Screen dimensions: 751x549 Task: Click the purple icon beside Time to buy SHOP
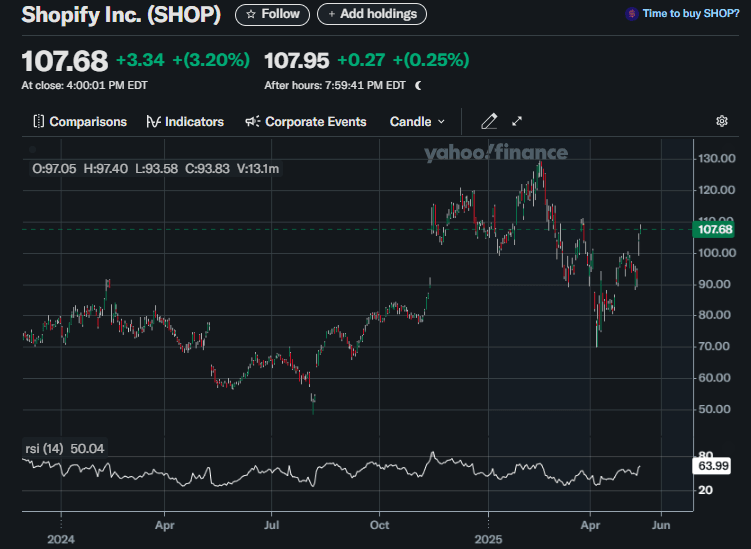[x=631, y=14]
